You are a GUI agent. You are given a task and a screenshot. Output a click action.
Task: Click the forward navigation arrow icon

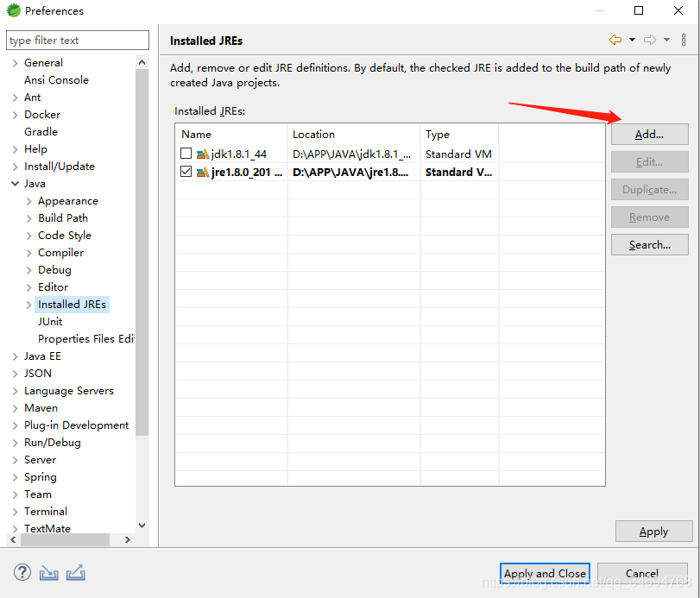tap(650, 40)
